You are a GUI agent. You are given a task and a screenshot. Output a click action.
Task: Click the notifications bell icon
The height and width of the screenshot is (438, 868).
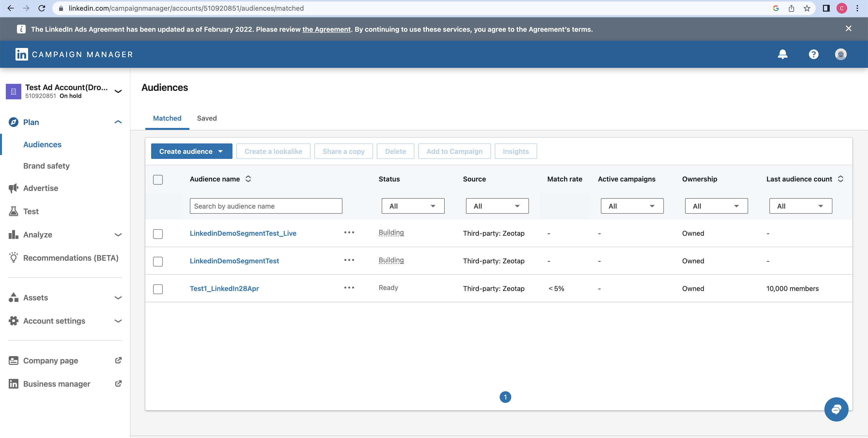[x=783, y=54]
